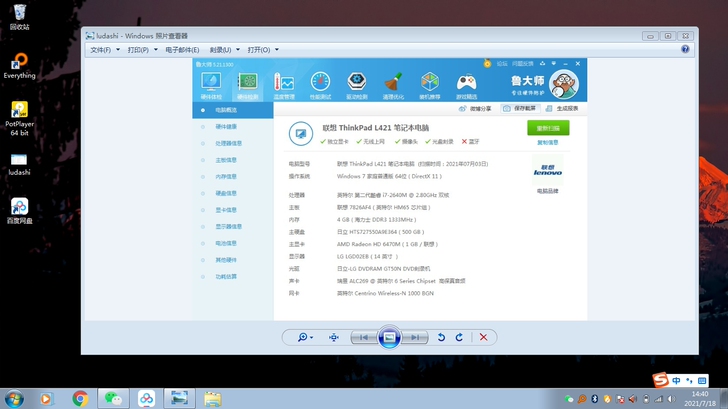Viewport: 728px width, 409px height.
Task: Click the WeChat tray icon
Action: tap(569, 399)
